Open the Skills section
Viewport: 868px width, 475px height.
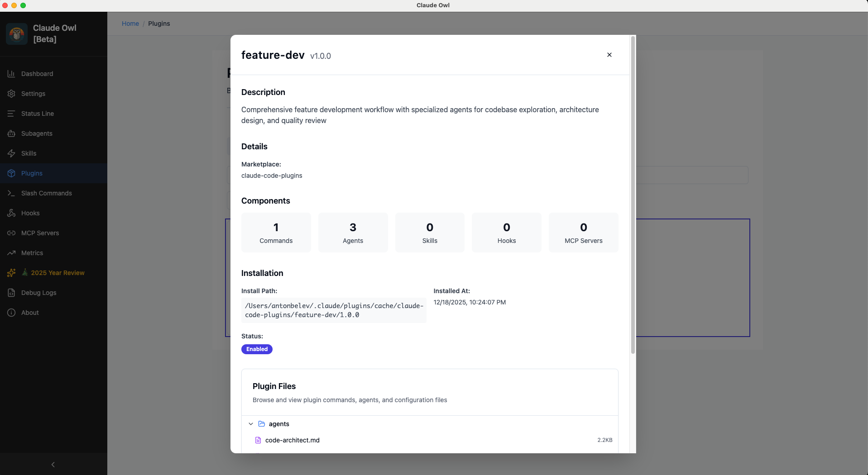pyautogui.click(x=29, y=153)
